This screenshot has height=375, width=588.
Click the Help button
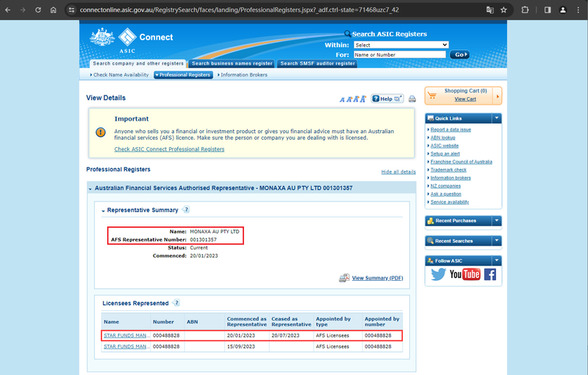[x=387, y=99]
